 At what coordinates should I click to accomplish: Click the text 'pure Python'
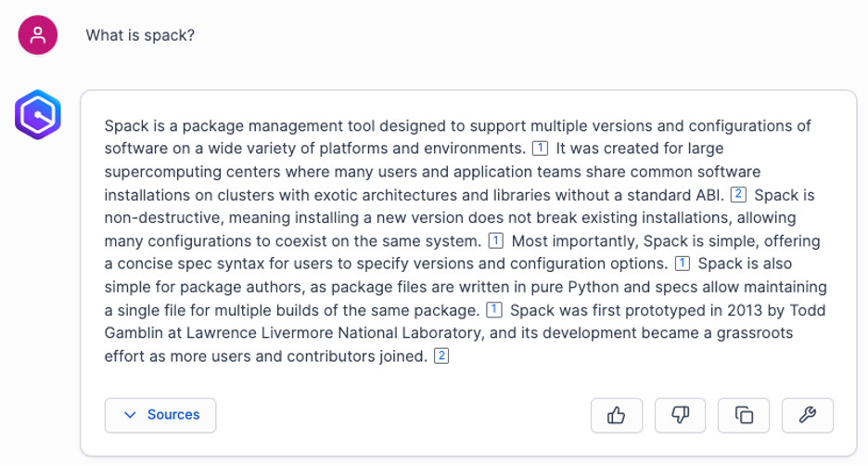[575, 287]
